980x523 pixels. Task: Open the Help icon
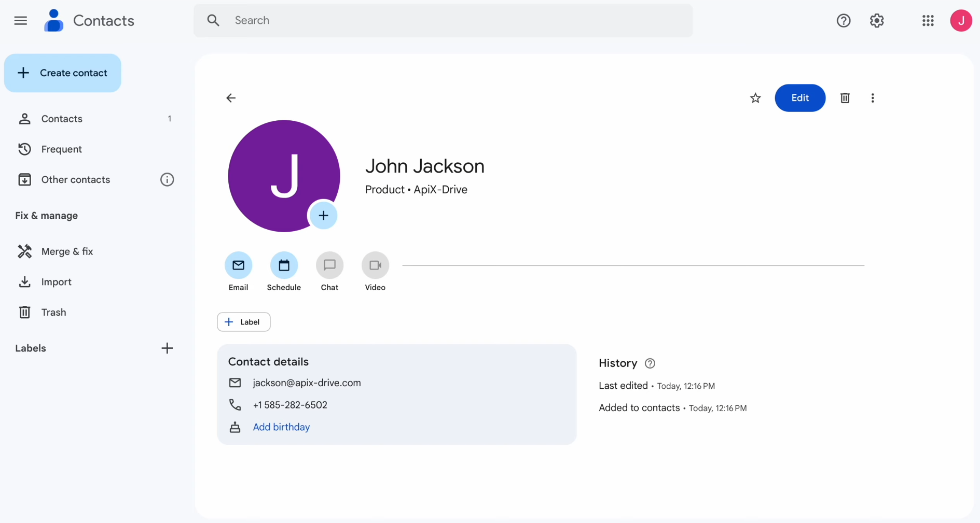[844, 20]
